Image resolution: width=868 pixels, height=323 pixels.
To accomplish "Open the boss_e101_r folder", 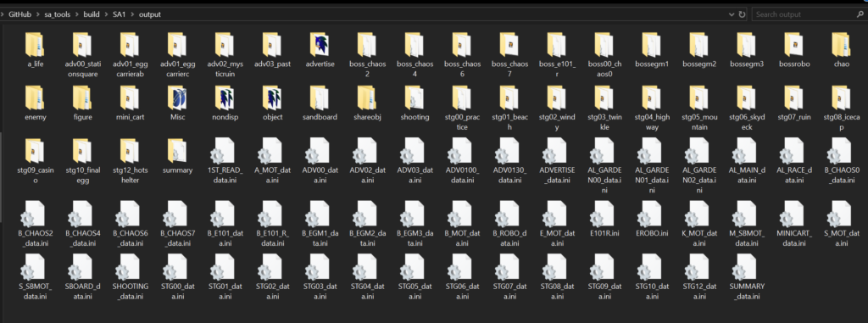I will click(557, 54).
